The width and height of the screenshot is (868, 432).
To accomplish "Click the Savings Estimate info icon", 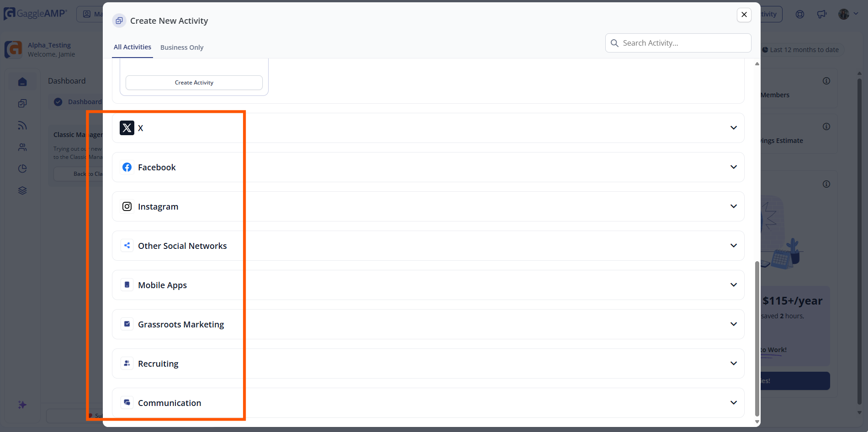I will (x=826, y=126).
